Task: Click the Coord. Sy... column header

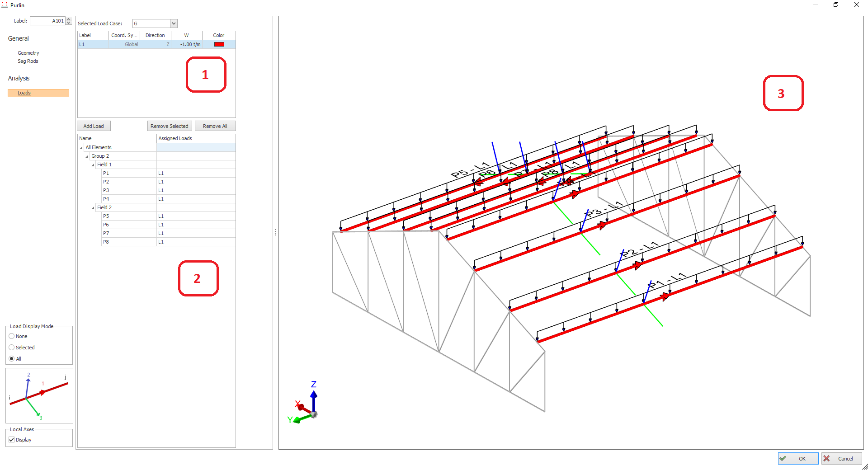Action: pyautogui.click(x=124, y=35)
